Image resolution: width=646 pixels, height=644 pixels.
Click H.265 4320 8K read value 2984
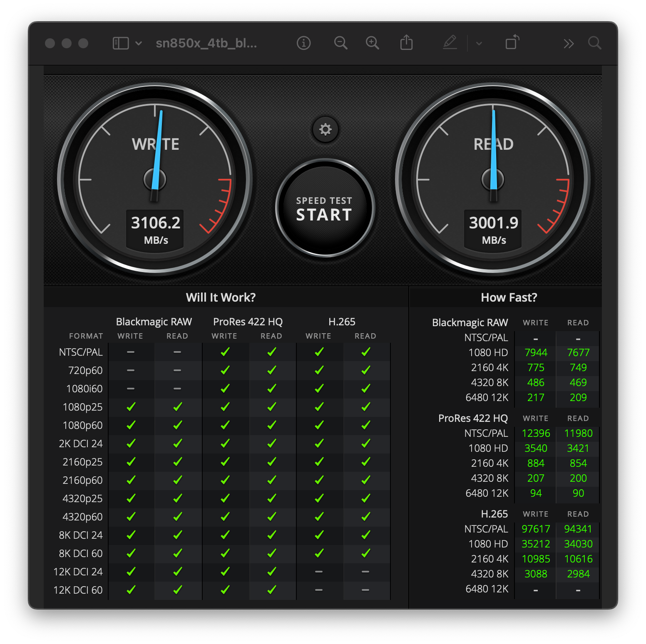click(578, 574)
